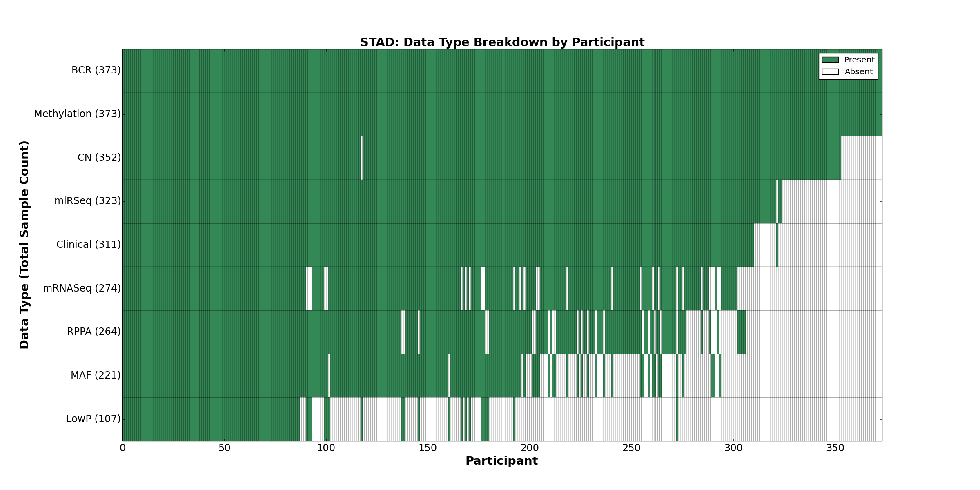Click the CN (352) row label

99,158
